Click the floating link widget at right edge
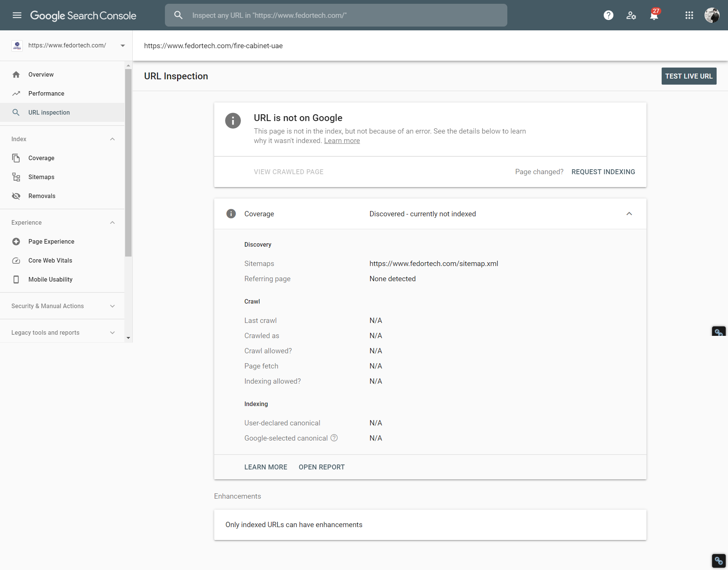This screenshot has width=728, height=570. [x=719, y=331]
